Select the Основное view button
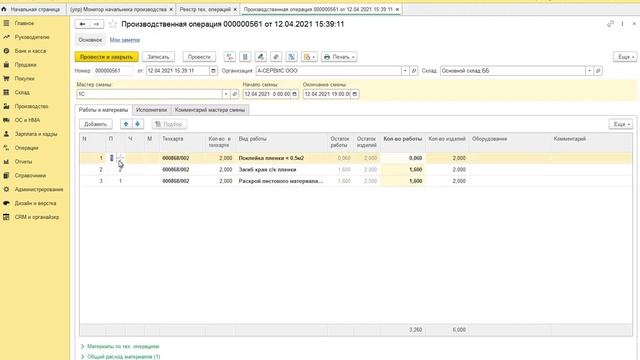 (x=90, y=40)
